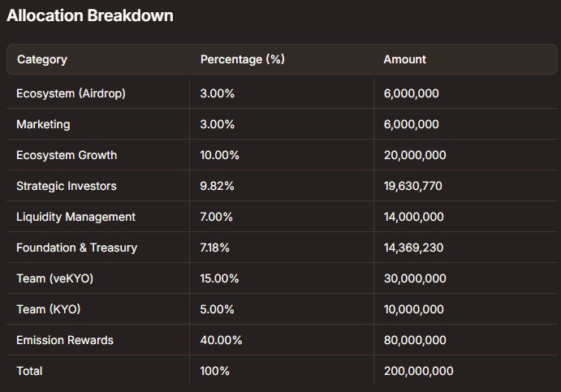Select the 200,000,000 total amount
561x392 pixels.
pos(418,371)
